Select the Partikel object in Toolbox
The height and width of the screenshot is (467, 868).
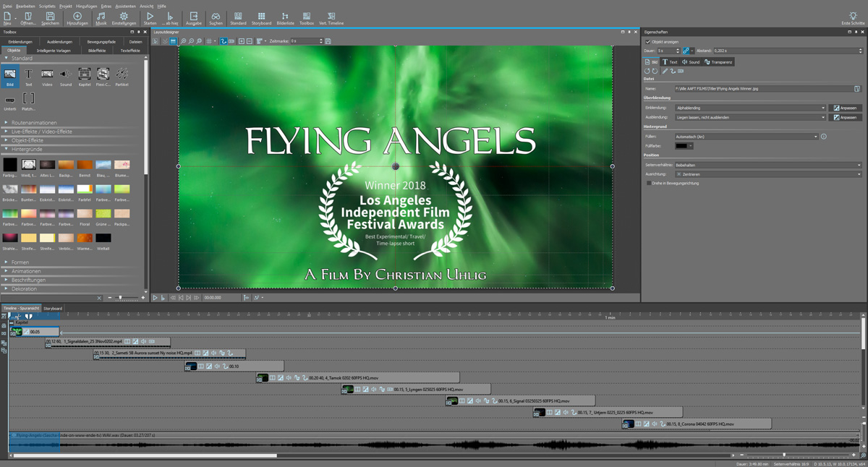[x=122, y=75]
